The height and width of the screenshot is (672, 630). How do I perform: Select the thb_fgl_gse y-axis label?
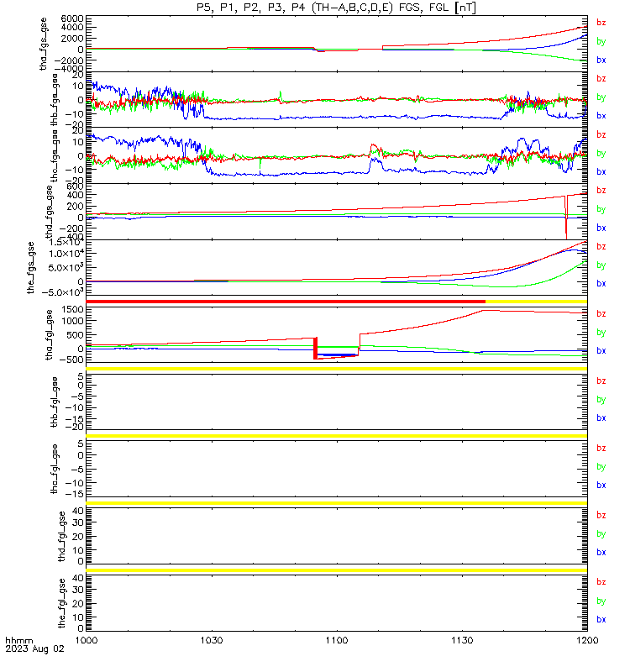coord(55,402)
